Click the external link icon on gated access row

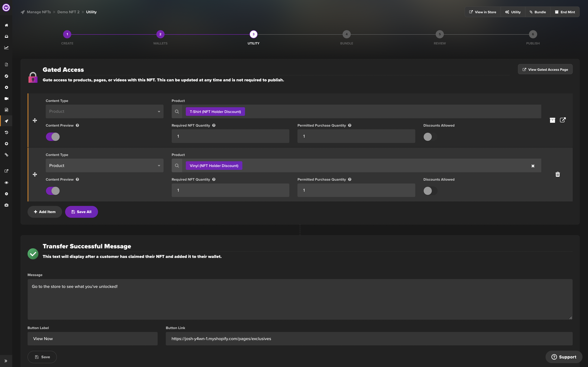pyautogui.click(x=563, y=120)
